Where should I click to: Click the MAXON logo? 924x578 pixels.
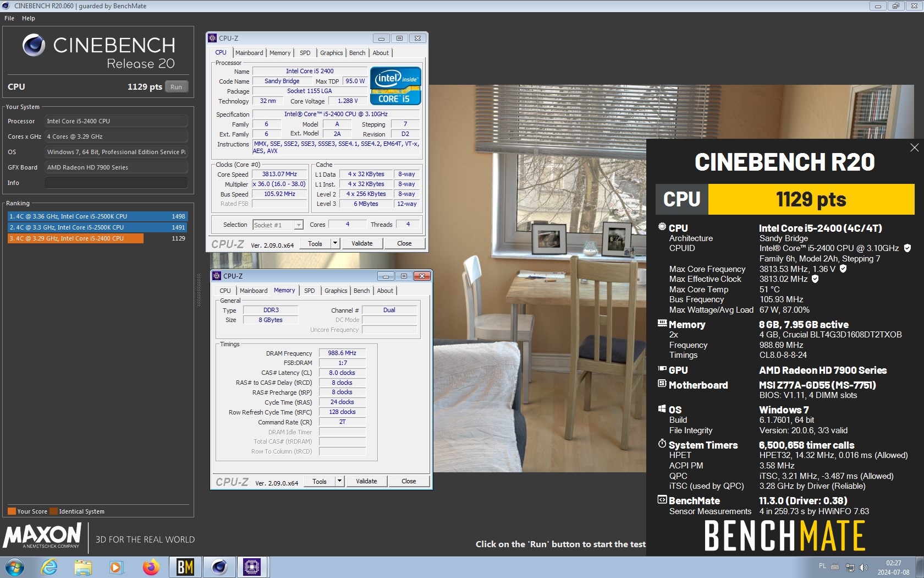42,536
